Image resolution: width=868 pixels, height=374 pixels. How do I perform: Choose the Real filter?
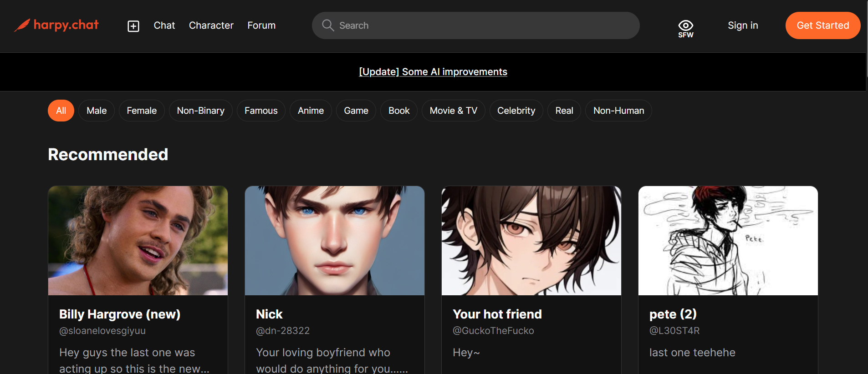tap(564, 111)
